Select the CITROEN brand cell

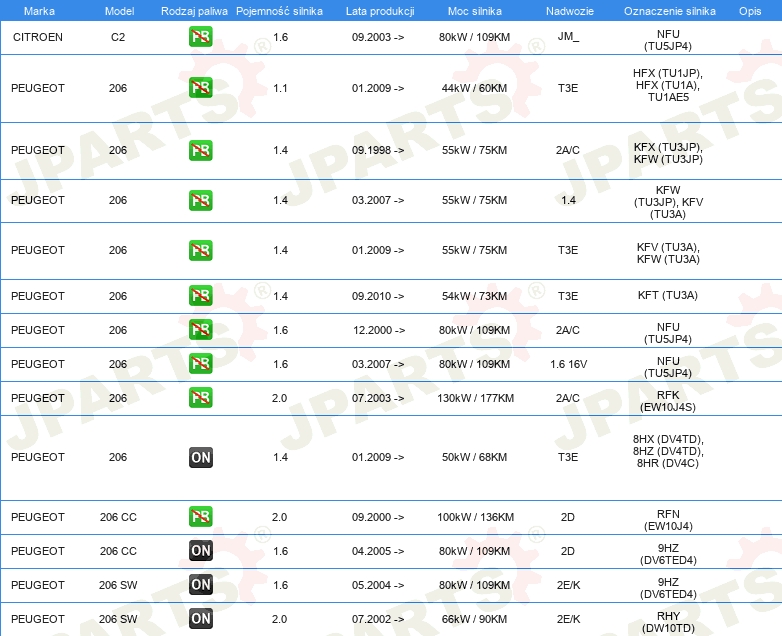click(x=38, y=37)
